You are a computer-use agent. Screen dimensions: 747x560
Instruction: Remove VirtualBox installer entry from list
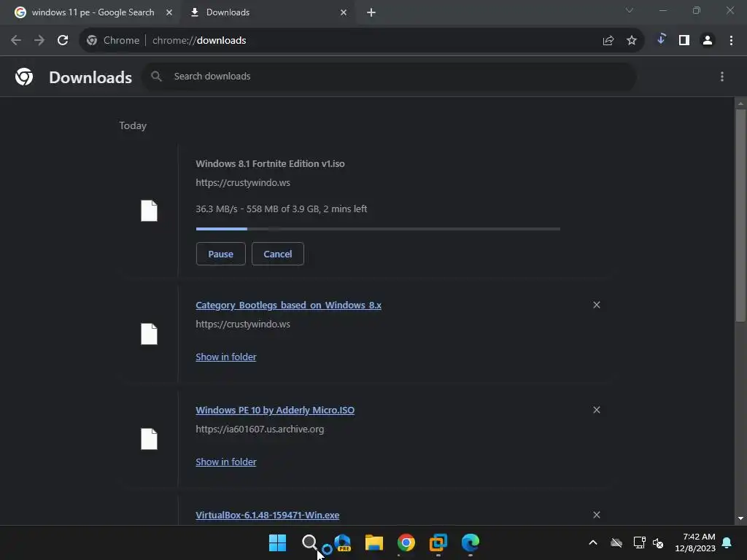pyautogui.click(x=597, y=515)
